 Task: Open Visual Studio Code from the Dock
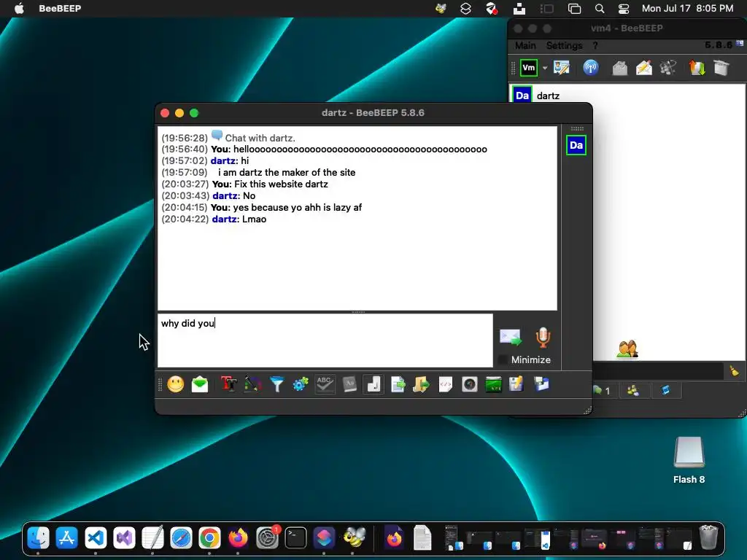tap(96, 538)
